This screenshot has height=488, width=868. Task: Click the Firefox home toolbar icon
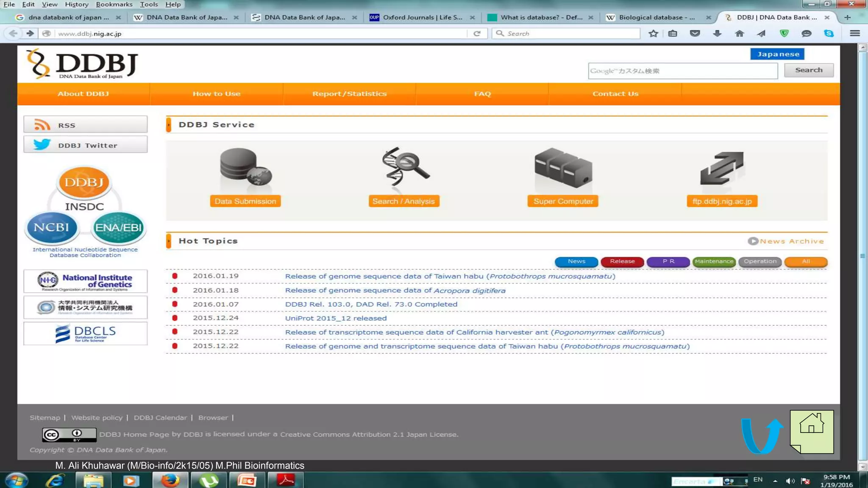pyautogui.click(x=739, y=33)
